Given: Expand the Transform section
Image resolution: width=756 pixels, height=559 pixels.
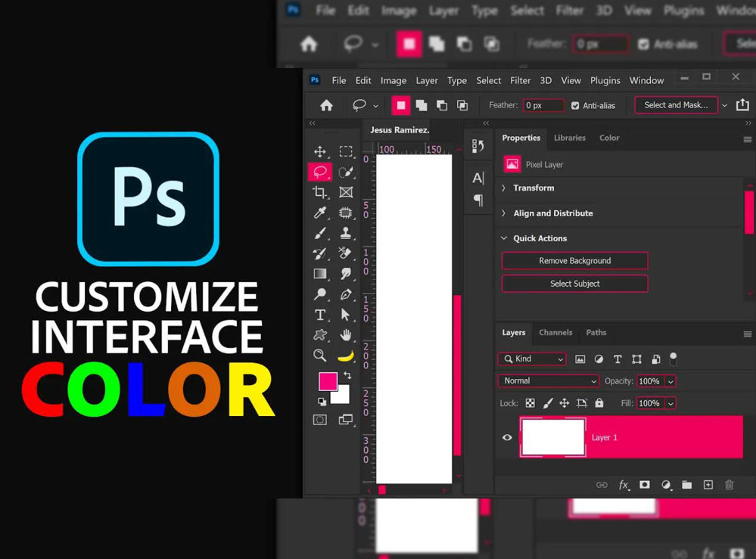Looking at the screenshot, I should [503, 188].
